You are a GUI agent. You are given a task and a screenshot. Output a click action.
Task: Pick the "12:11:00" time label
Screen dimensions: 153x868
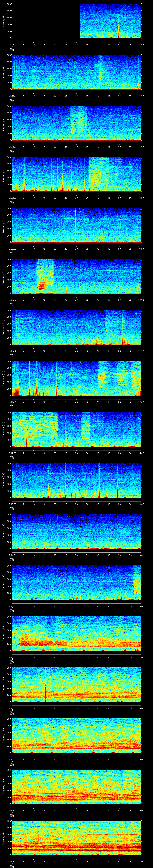point(12,402)
